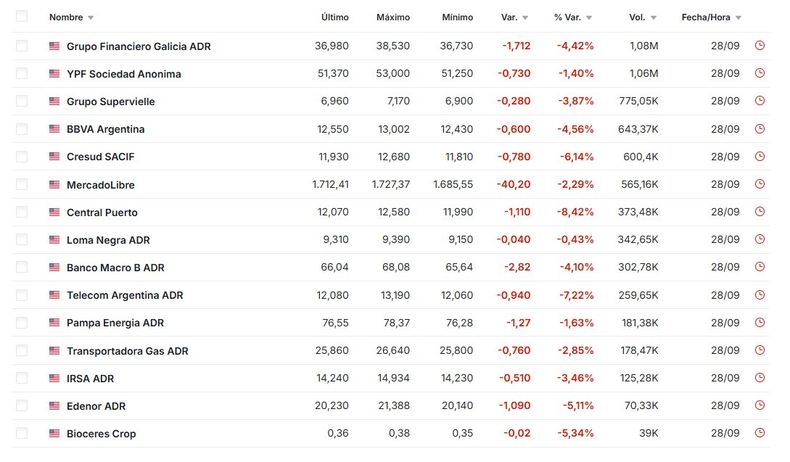Viewport: 790px width, 462px height.
Task: Click clock icon in Telecom Argentina ADR row
Action: [x=760, y=295]
